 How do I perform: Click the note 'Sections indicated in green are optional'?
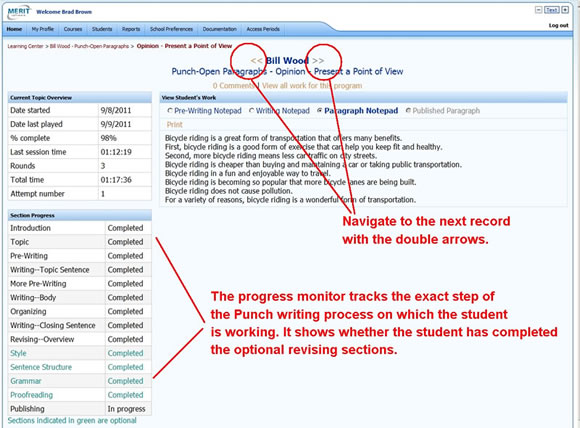tap(72, 421)
